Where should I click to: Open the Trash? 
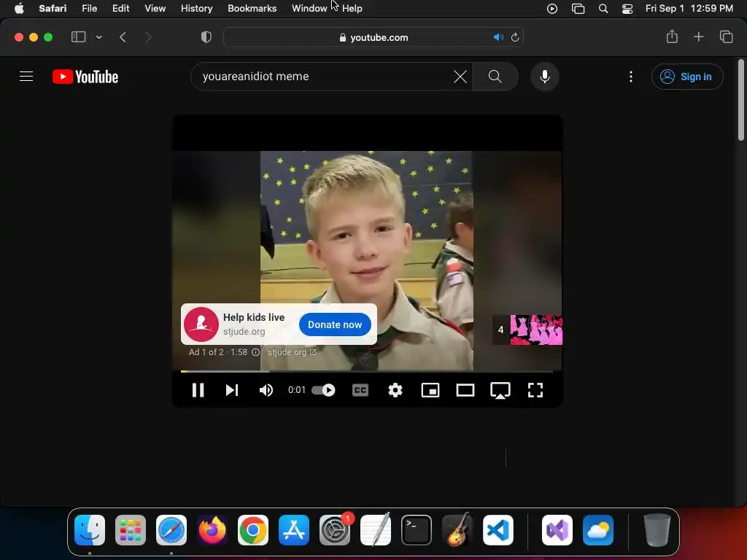click(x=657, y=530)
